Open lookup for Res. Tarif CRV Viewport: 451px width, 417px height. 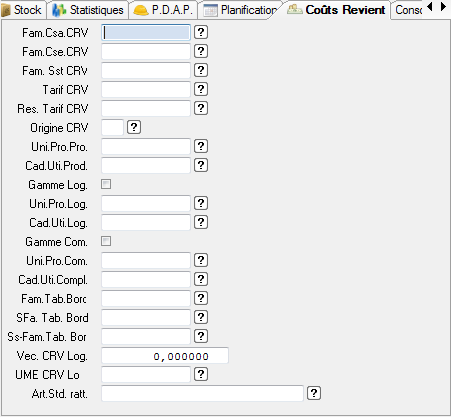pos(201,108)
